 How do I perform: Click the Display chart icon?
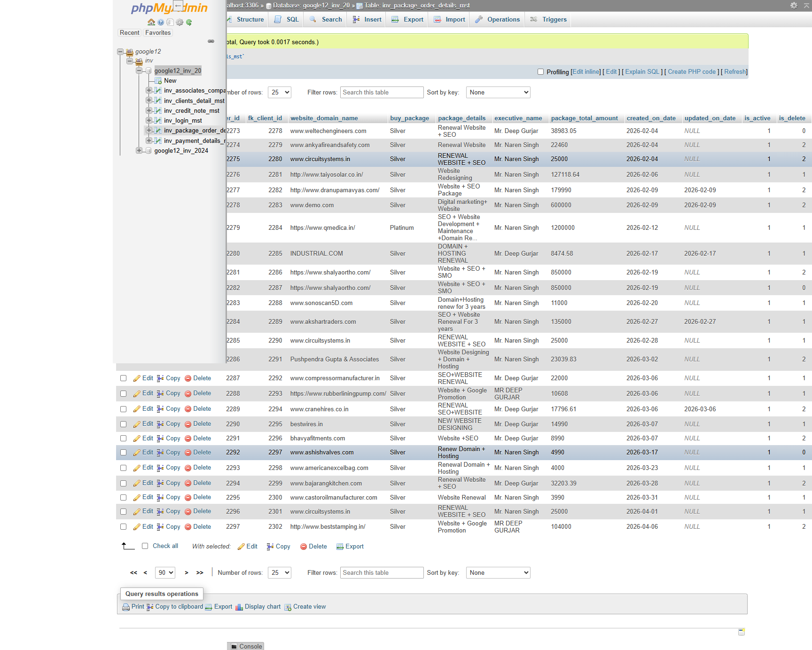240,607
